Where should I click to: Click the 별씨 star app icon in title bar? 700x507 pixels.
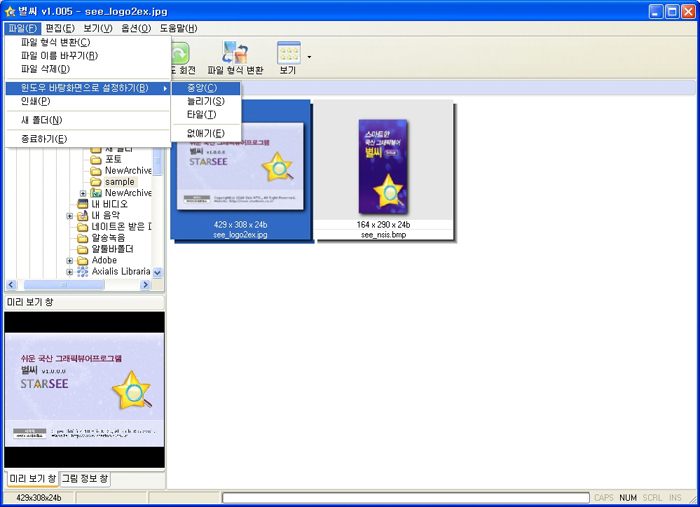pos(10,11)
